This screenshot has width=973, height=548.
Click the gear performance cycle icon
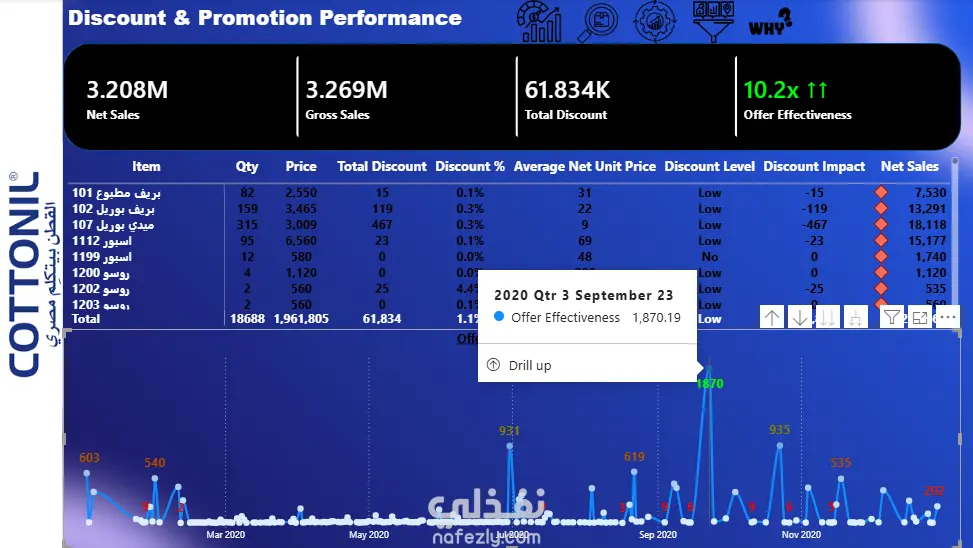[x=655, y=22]
